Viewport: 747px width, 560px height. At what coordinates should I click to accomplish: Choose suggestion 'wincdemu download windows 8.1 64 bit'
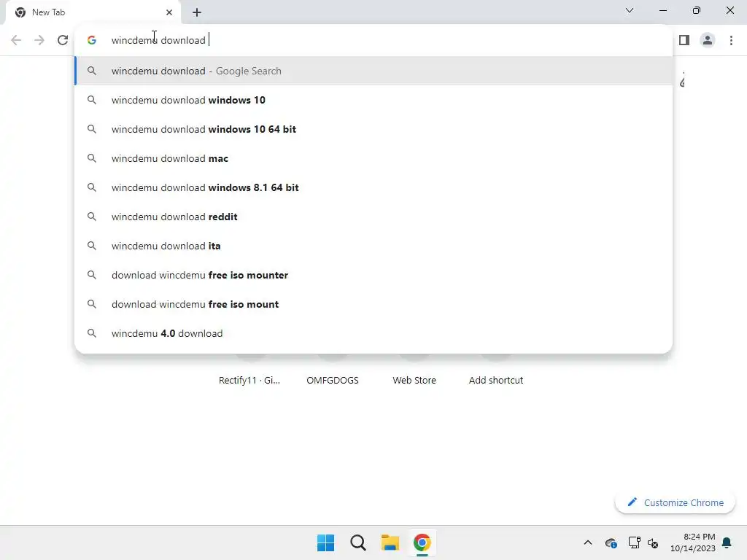(x=373, y=187)
